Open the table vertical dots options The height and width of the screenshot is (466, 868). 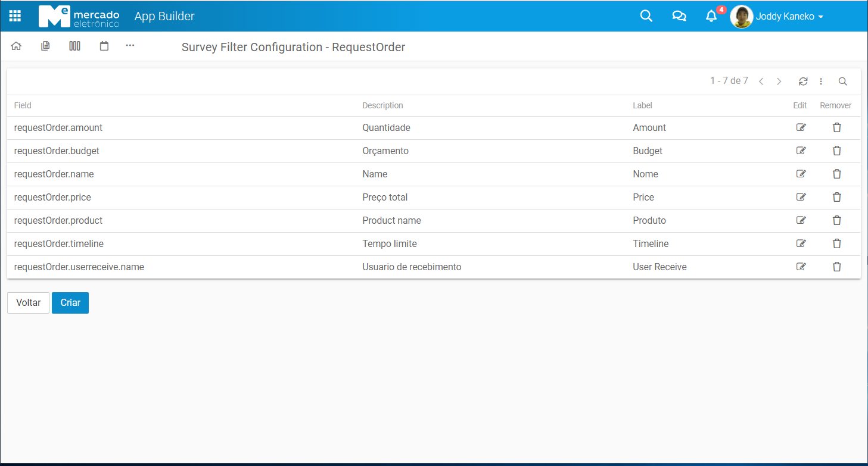point(821,82)
